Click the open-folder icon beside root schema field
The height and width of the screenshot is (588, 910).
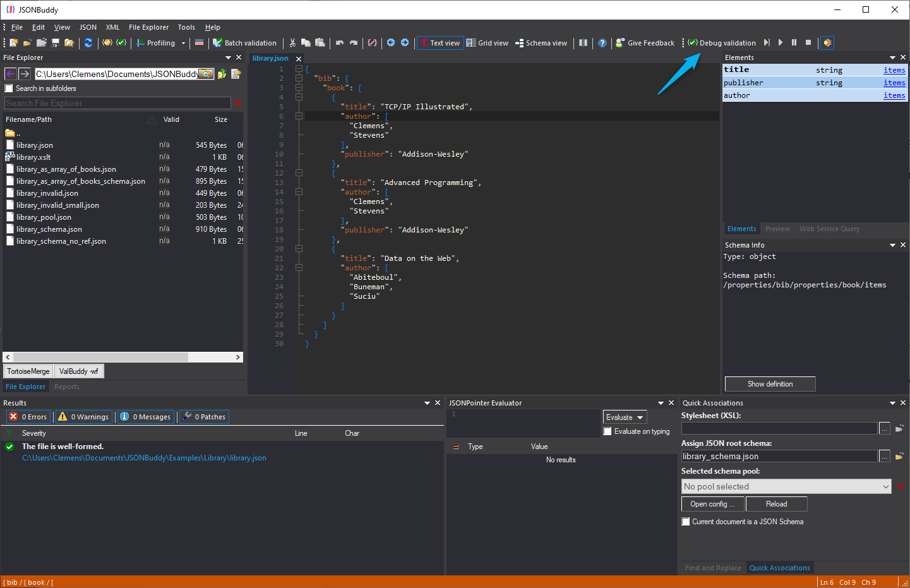(x=899, y=456)
